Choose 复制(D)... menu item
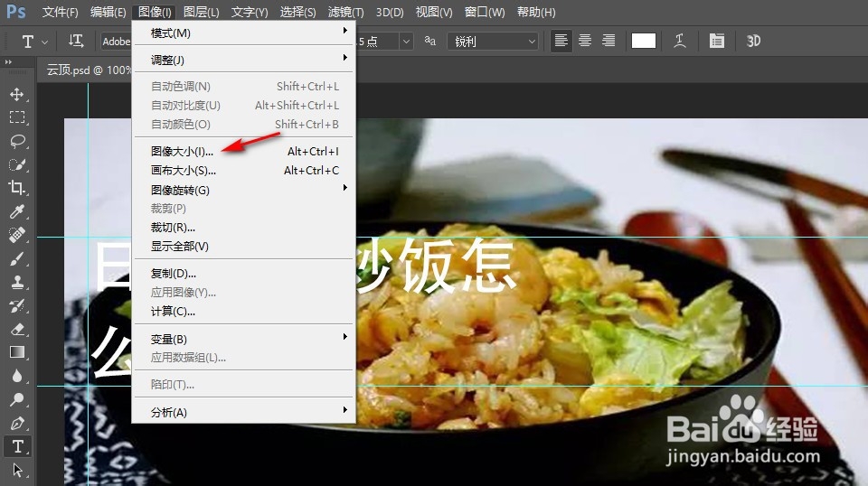The height and width of the screenshot is (486, 868). tap(243, 273)
